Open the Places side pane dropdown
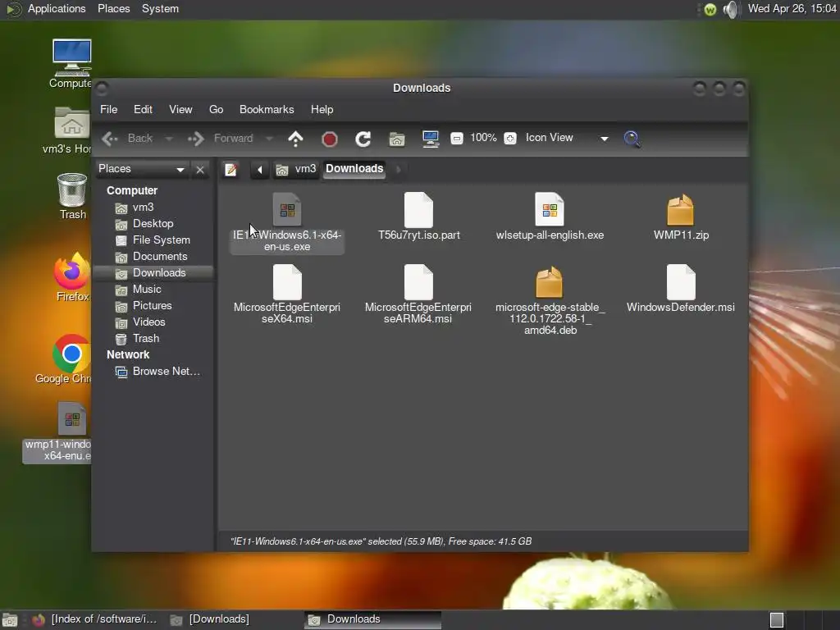The height and width of the screenshot is (630, 840). (141, 169)
